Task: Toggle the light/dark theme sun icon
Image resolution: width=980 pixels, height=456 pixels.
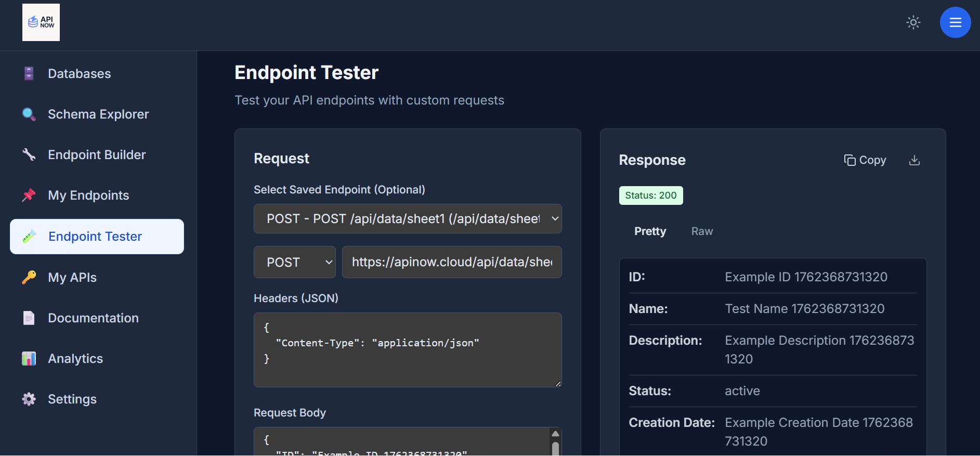Action: 913,22
